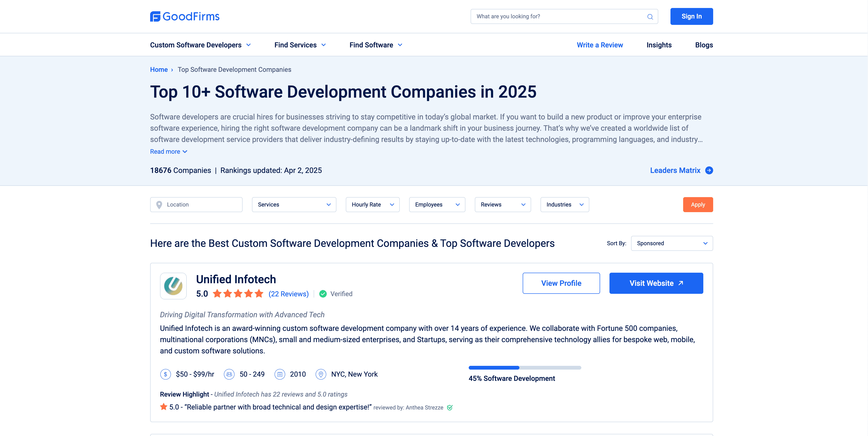
Task: Click the founded year calendar icon
Action: (x=280, y=374)
